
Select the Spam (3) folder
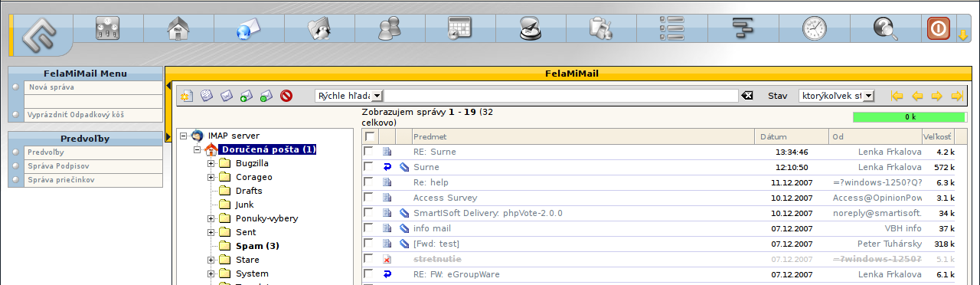pyautogui.click(x=257, y=246)
